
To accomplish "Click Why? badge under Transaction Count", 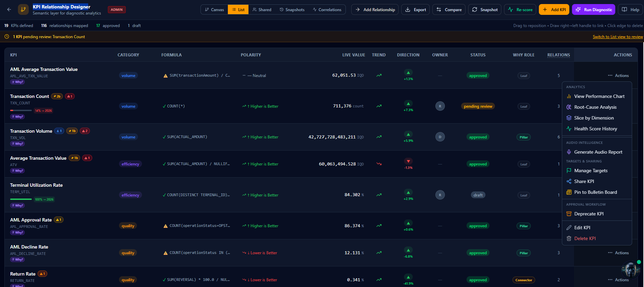I will [x=18, y=117].
